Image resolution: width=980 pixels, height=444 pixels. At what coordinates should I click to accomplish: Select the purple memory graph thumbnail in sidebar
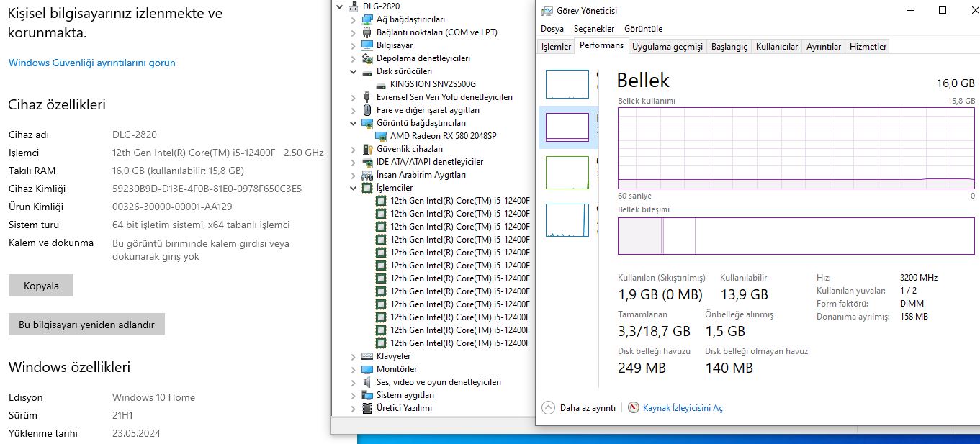[567, 127]
